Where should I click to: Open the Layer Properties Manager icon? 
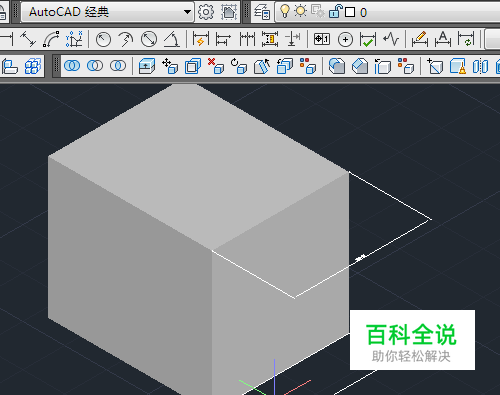[262, 12]
